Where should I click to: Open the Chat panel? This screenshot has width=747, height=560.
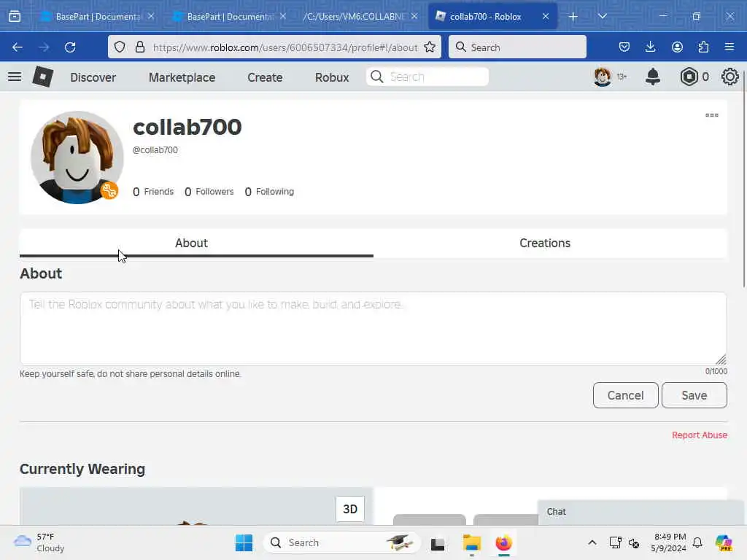point(640,513)
